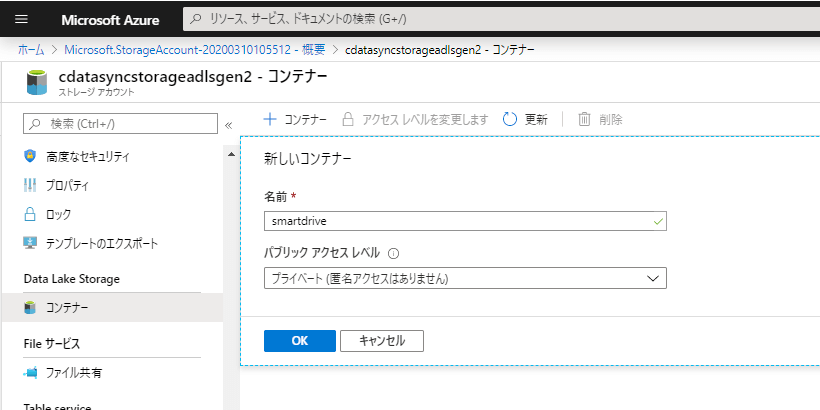Screen dimensions: 820x410
Task: Add a new container with + コンテナー
Action: (x=294, y=119)
